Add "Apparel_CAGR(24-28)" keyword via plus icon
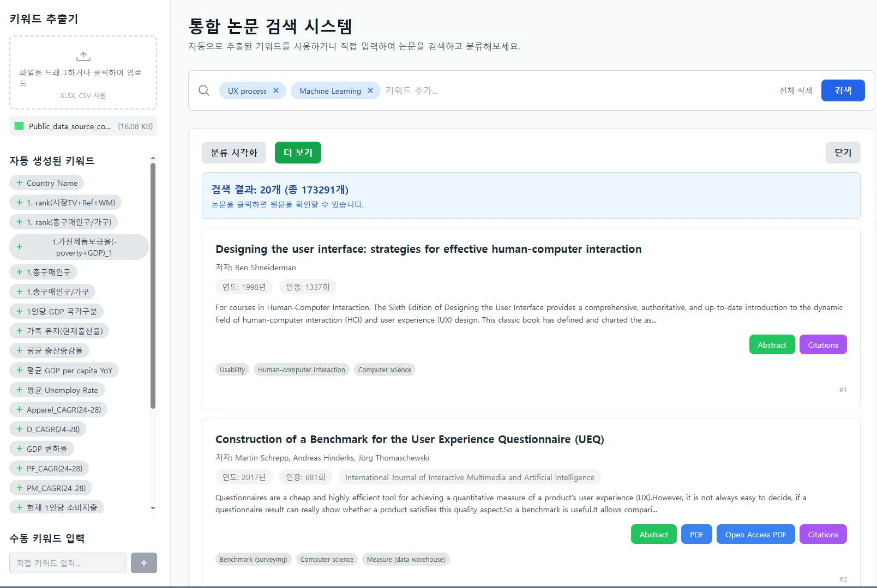Image resolution: width=877 pixels, height=588 pixels. (x=19, y=409)
